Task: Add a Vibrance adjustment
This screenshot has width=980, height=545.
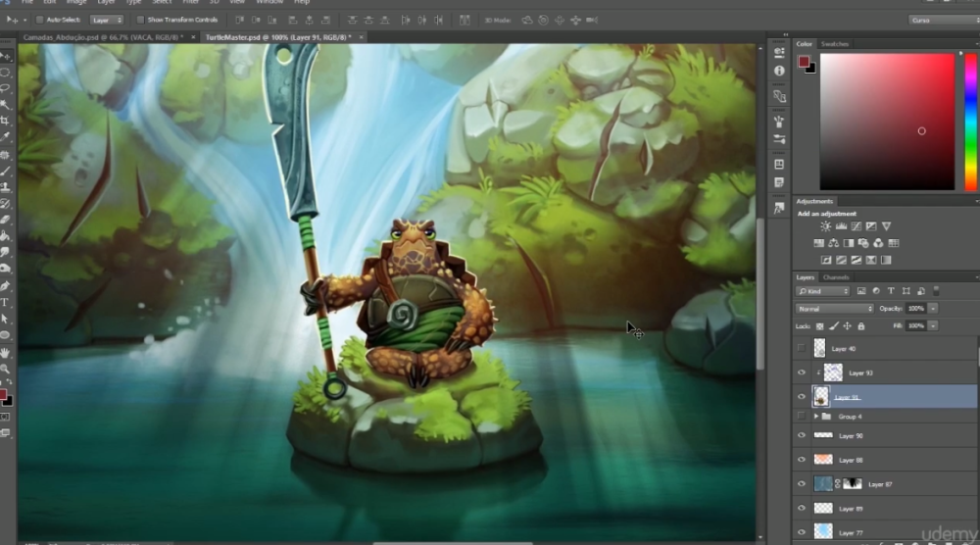Action: pos(886,226)
